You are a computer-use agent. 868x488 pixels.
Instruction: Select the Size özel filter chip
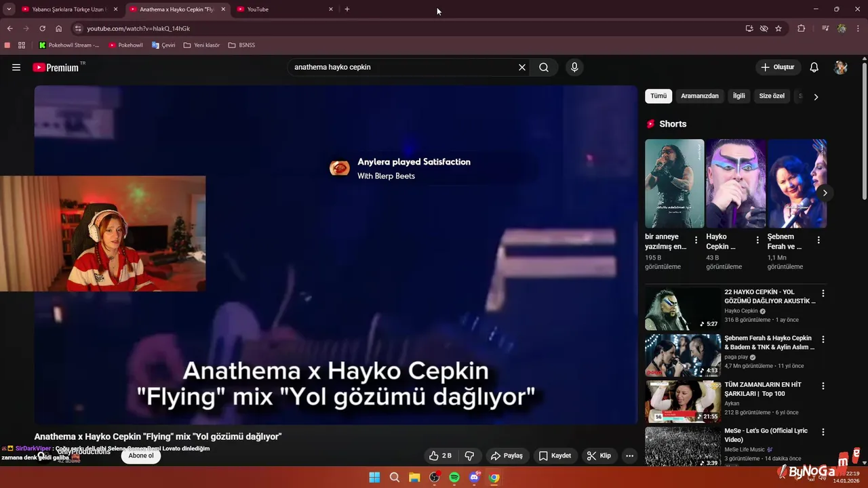[772, 96]
